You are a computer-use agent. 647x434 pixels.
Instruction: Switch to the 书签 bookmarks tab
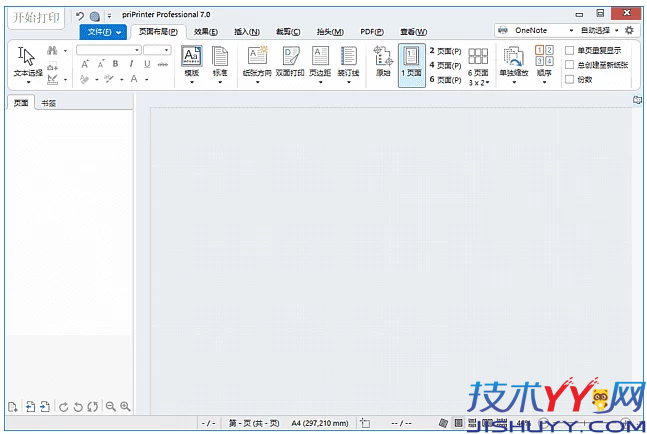(x=49, y=104)
